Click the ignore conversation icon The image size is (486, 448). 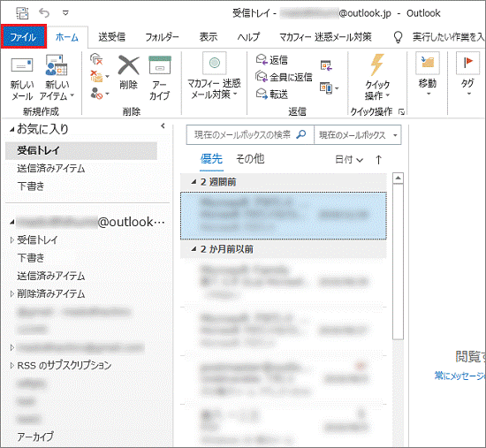[x=96, y=59]
